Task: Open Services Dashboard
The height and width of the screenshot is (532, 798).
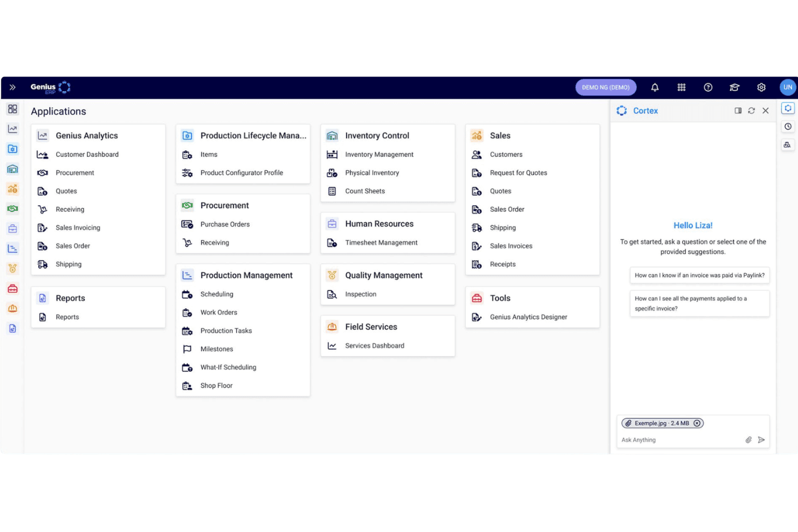Action: (x=374, y=346)
